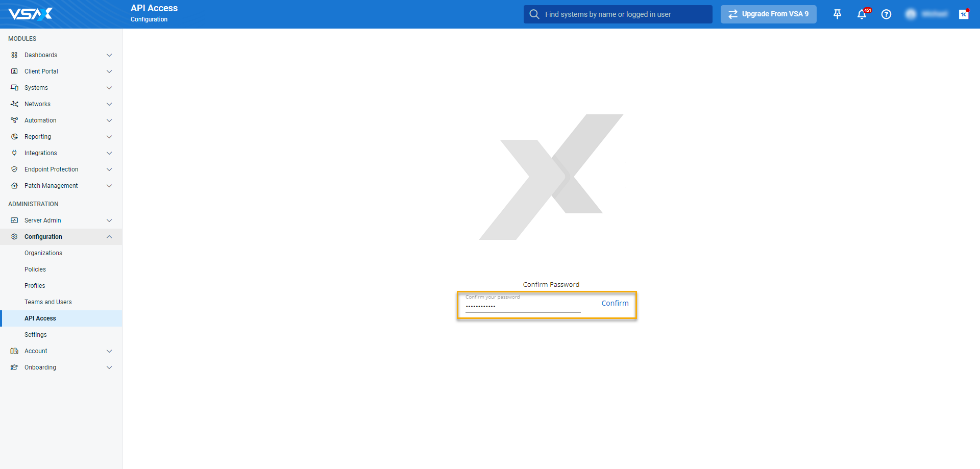Click the Configuration gear icon
980x469 pixels.
[x=14, y=237]
